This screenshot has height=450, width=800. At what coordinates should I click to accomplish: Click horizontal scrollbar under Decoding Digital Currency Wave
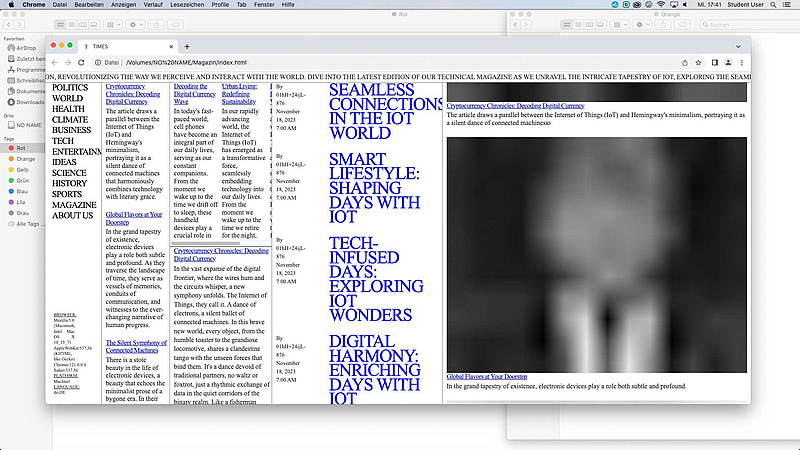tap(206, 243)
